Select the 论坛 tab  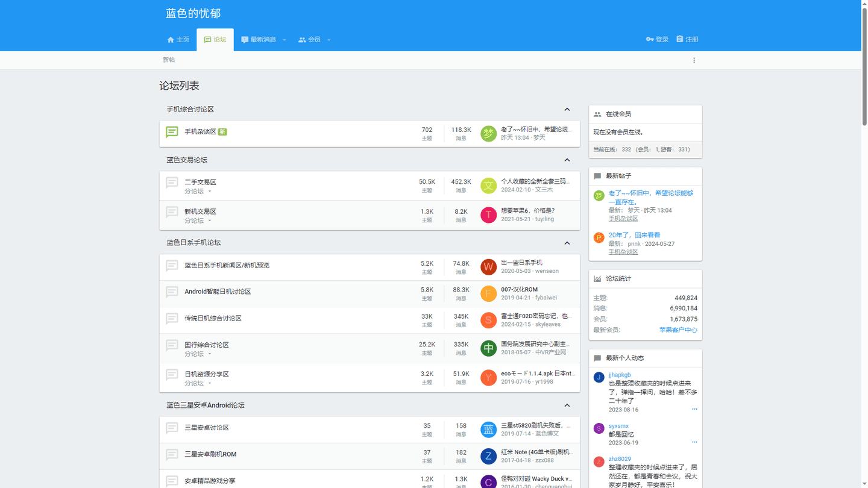[x=215, y=40]
